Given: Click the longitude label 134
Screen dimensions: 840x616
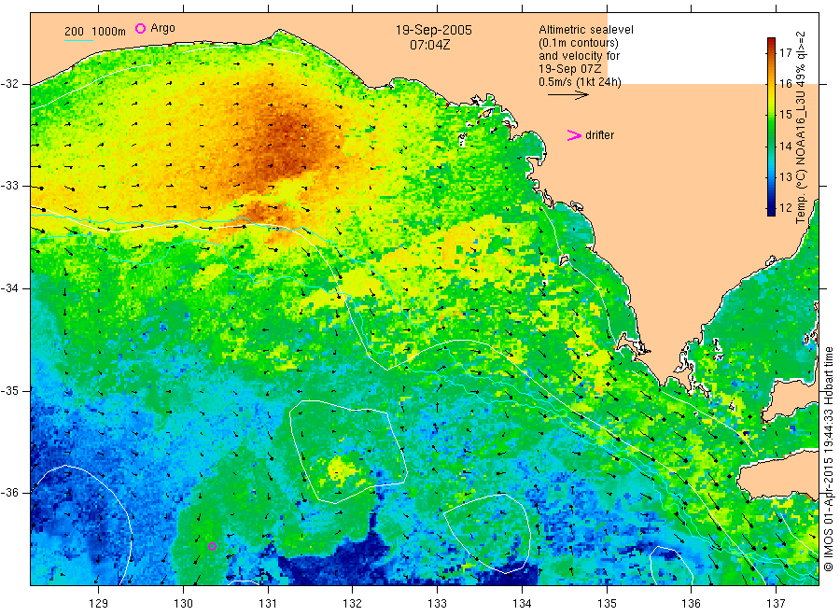Looking at the screenshot, I should coord(522,604).
